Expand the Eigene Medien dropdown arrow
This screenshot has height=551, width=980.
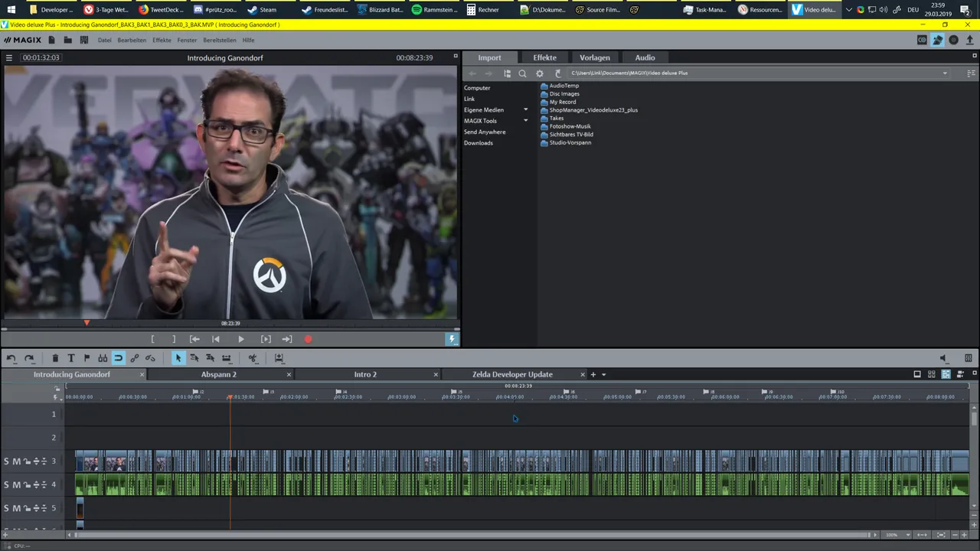pyautogui.click(x=526, y=110)
